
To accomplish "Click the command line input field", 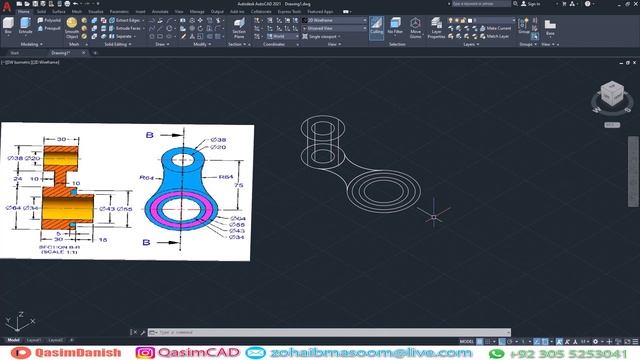I will (329, 332).
